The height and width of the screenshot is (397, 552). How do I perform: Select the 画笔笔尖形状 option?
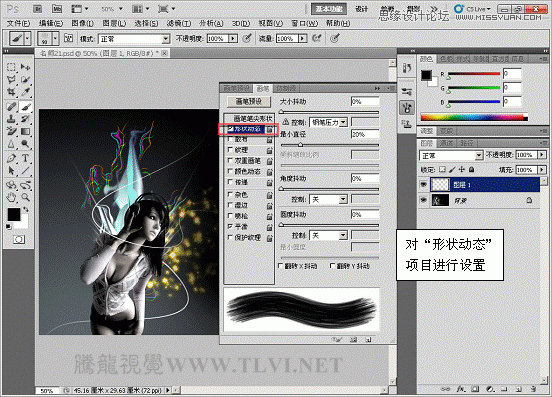[253, 119]
